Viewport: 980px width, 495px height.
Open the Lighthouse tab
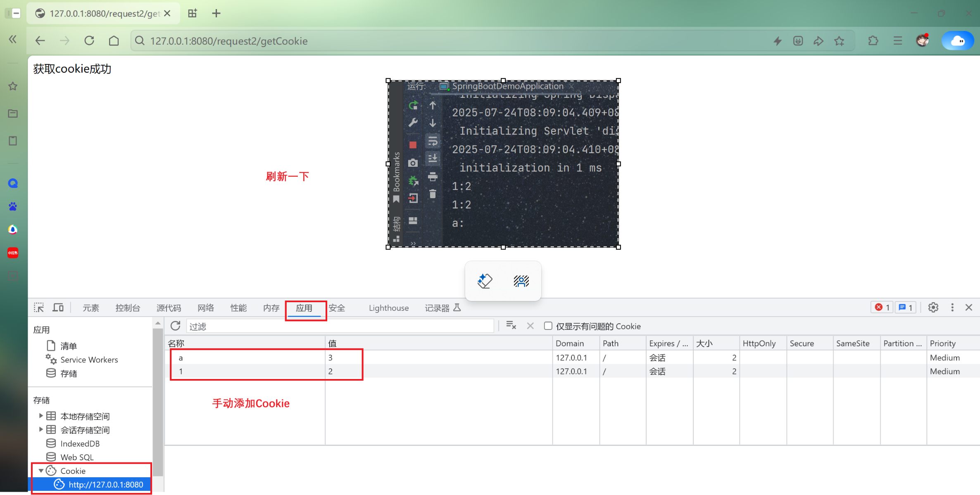click(388, 308)
